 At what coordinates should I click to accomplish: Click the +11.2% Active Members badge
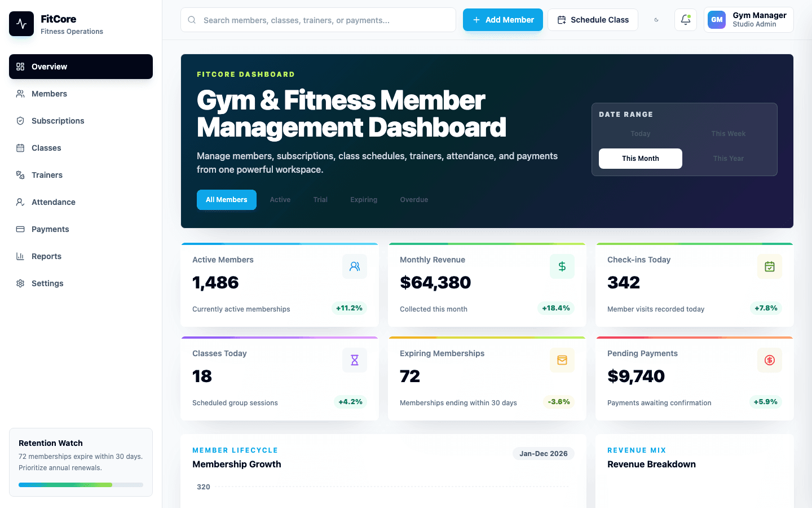[x=349, y=308]
